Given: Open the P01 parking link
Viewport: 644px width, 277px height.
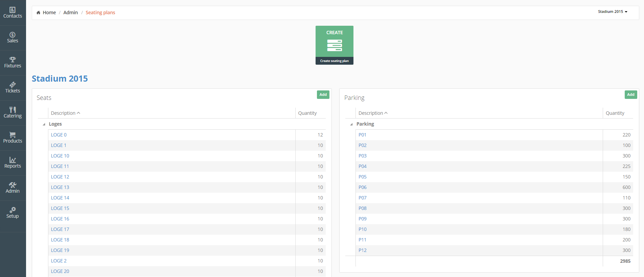Looking at the screenshot, I should (362, 135).
